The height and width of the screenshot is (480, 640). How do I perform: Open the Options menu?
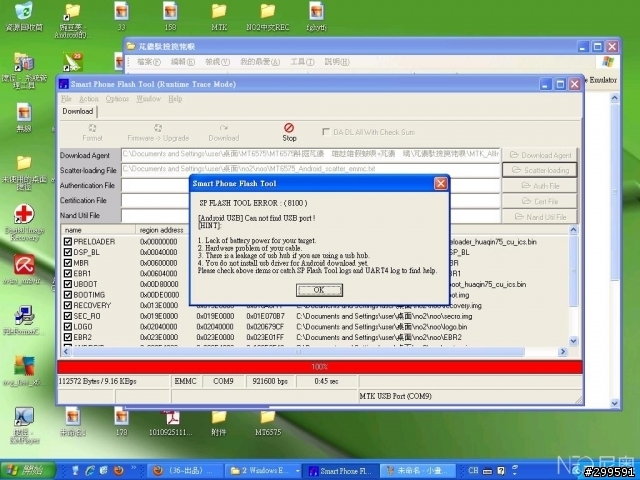point(117,99)
